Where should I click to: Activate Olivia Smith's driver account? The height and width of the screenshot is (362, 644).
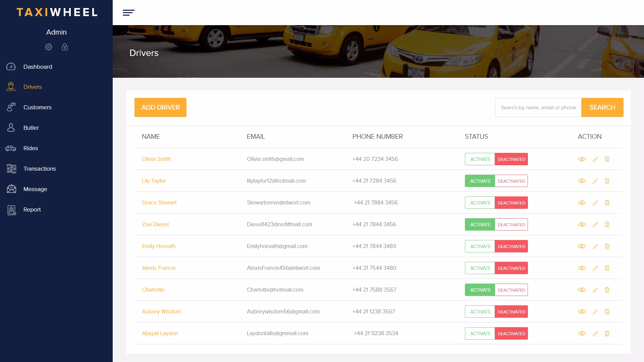coord(480,159)
